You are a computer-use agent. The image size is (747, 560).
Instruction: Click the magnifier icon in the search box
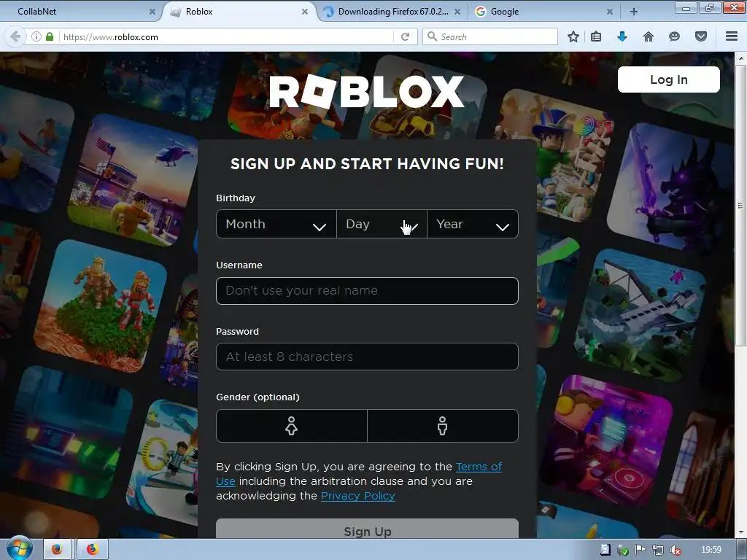tap(432, 36)
